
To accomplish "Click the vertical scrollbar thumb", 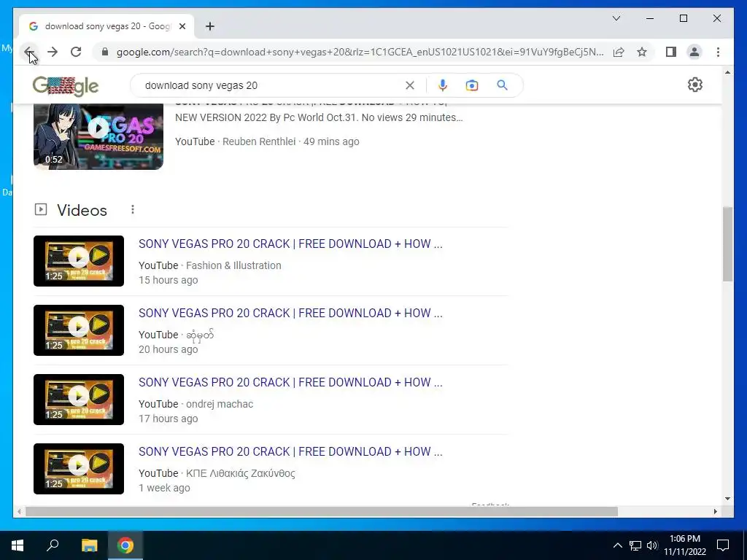I will (x=727, y=244).
